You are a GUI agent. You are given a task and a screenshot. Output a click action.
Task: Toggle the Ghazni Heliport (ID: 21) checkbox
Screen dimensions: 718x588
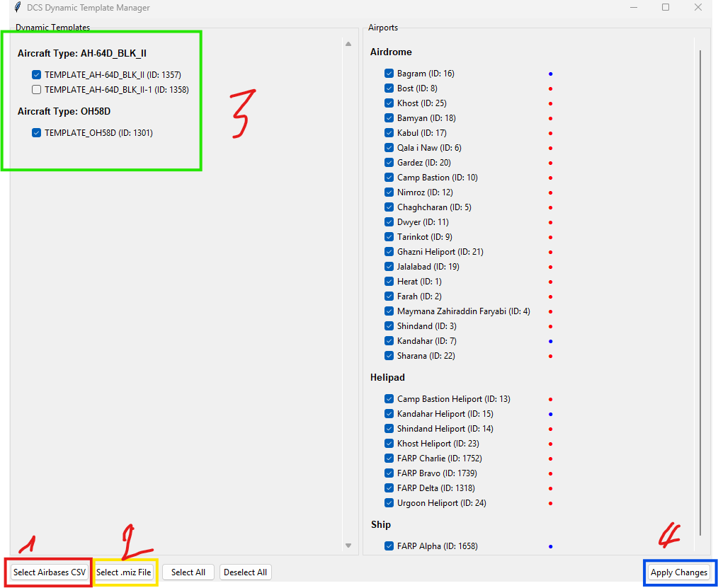[x=389, y=252]
